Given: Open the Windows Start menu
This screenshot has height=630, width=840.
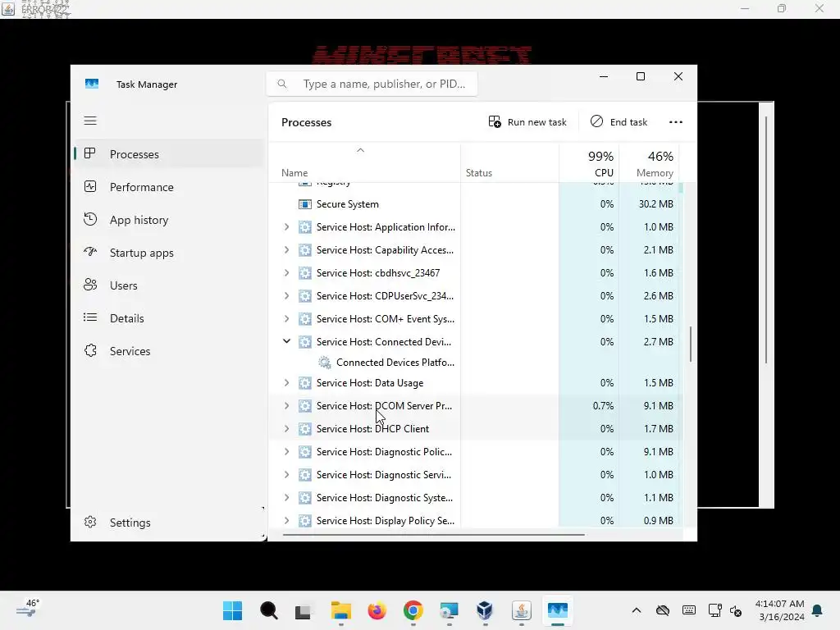Looking at the screenshot, I should point(232,610).
